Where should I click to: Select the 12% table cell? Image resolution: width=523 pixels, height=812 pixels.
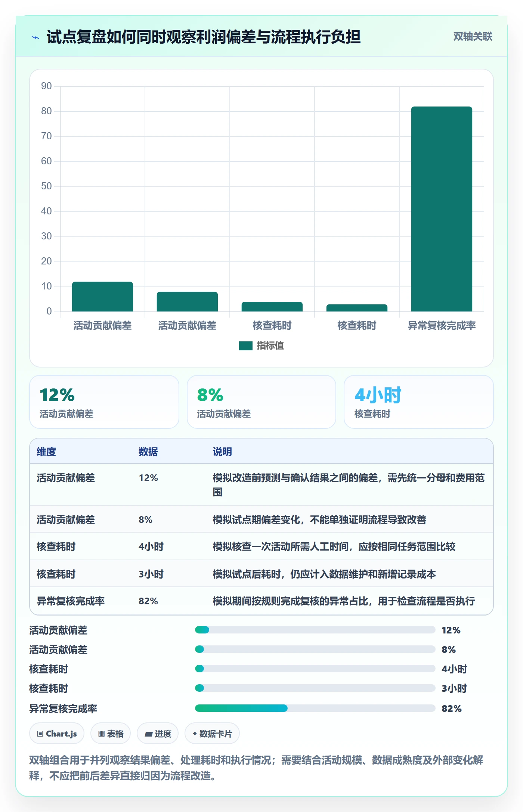[x=148, y=478]
